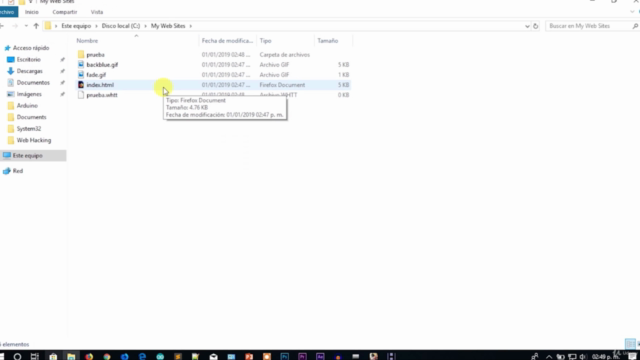The height and width of the screenshot is (360, 640).
Task: Select the prueba.whtt file
Action: [102, 95]
